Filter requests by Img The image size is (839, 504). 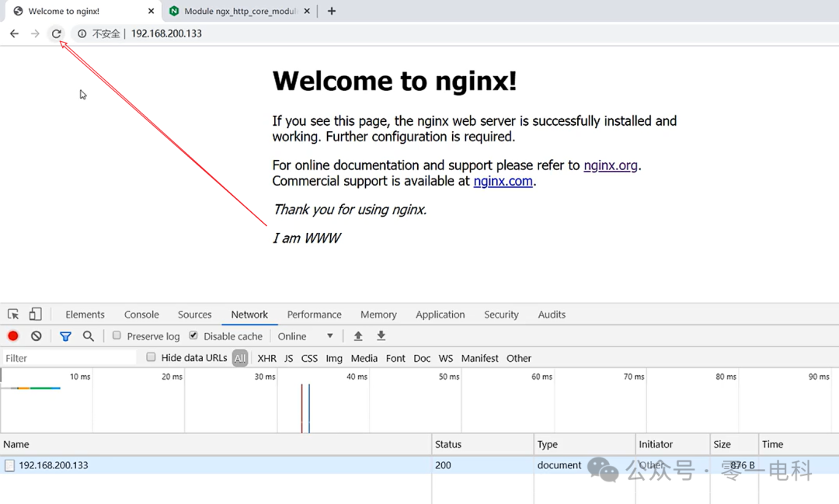point(334,358)
